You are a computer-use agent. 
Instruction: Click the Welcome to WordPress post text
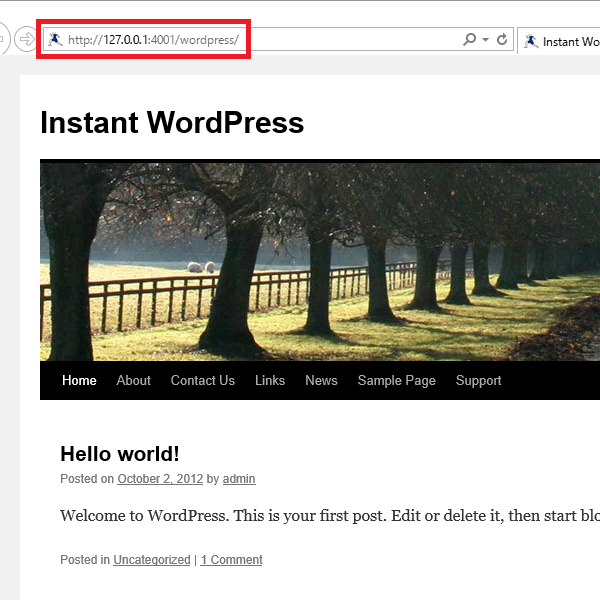[x=330, y=516]
